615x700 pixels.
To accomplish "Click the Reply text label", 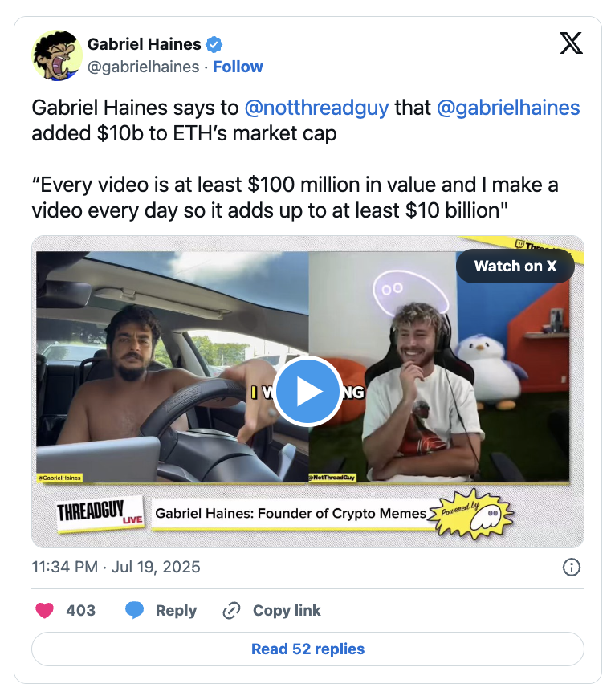I will click(176, 610).
